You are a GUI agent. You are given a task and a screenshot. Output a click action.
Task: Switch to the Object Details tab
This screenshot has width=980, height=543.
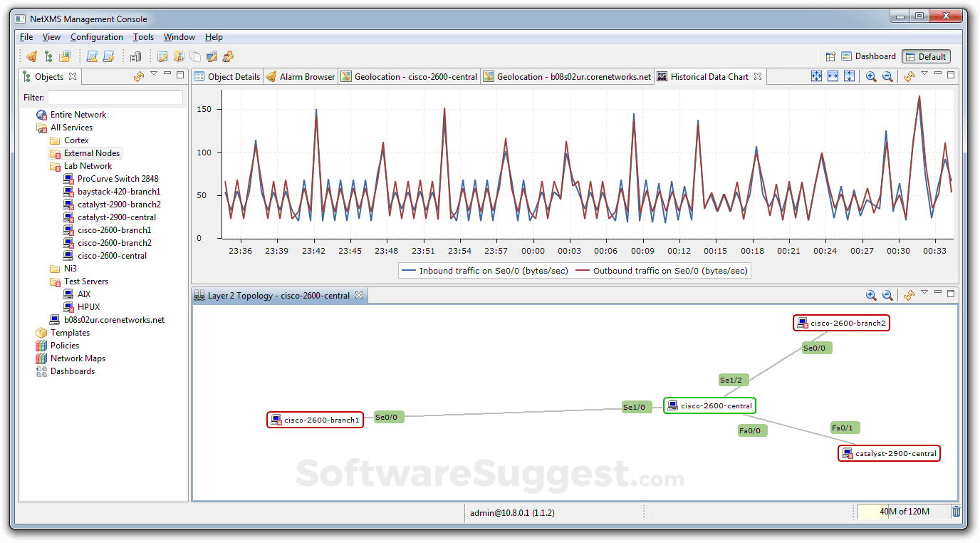coord(226,76)
